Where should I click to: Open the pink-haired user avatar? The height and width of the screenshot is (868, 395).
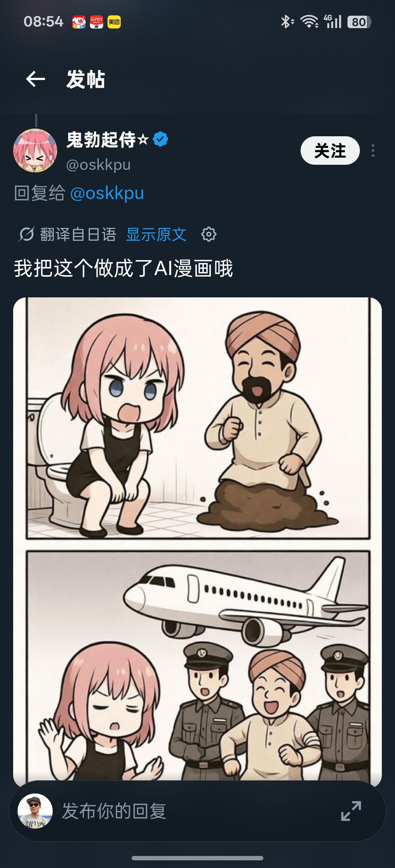click(x=35, y=151)
